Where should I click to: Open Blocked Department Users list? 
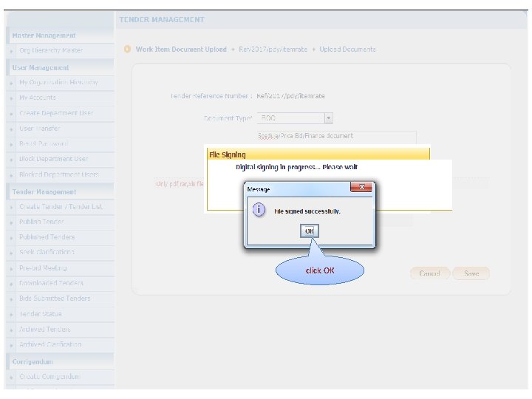click(x=58, y=174)
